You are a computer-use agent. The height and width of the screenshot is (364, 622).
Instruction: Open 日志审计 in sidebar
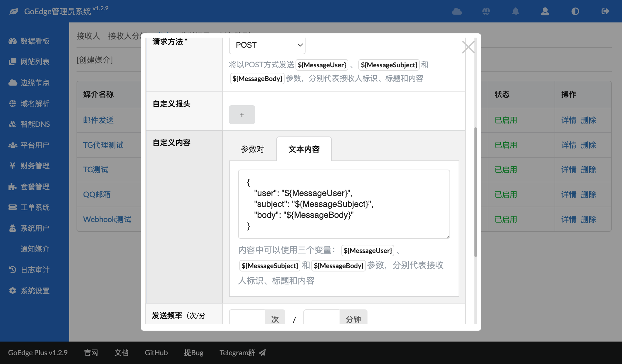35,270
